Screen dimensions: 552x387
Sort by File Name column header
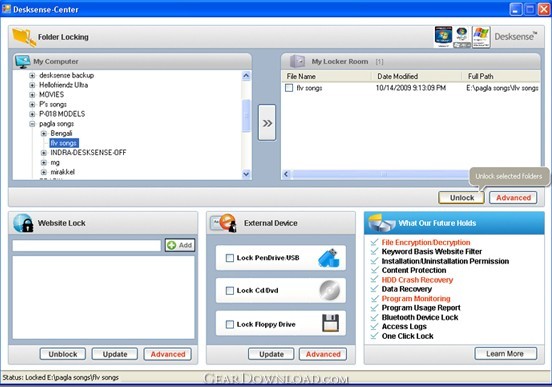327,76
